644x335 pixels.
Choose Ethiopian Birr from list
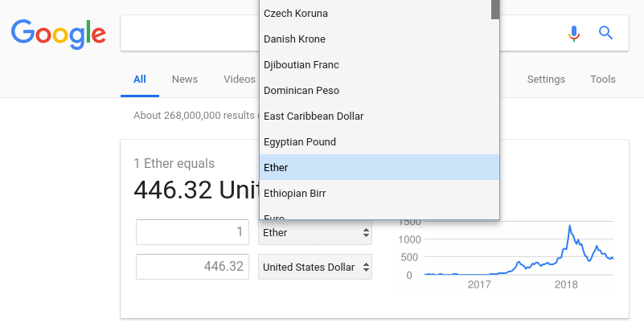(379, 193)
